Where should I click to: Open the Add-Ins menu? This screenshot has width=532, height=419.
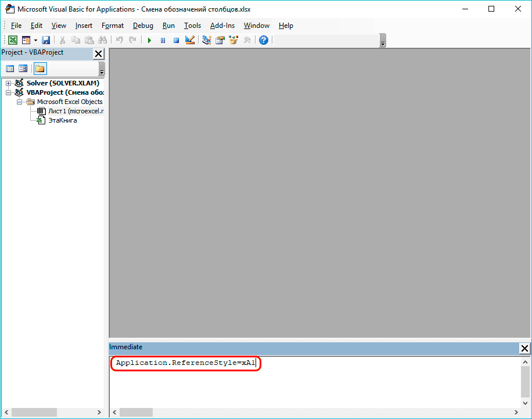(x=222, y=26)
